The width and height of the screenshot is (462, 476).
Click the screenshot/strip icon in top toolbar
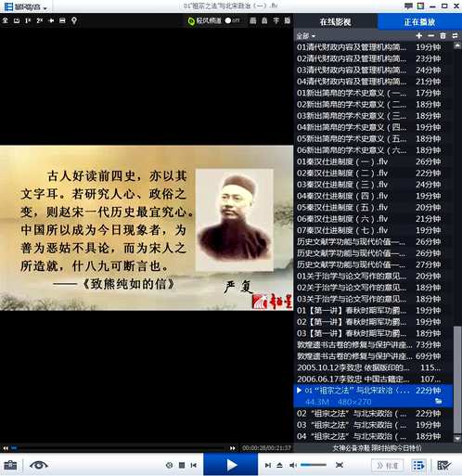pyautogui.click(x=62, y=20)
